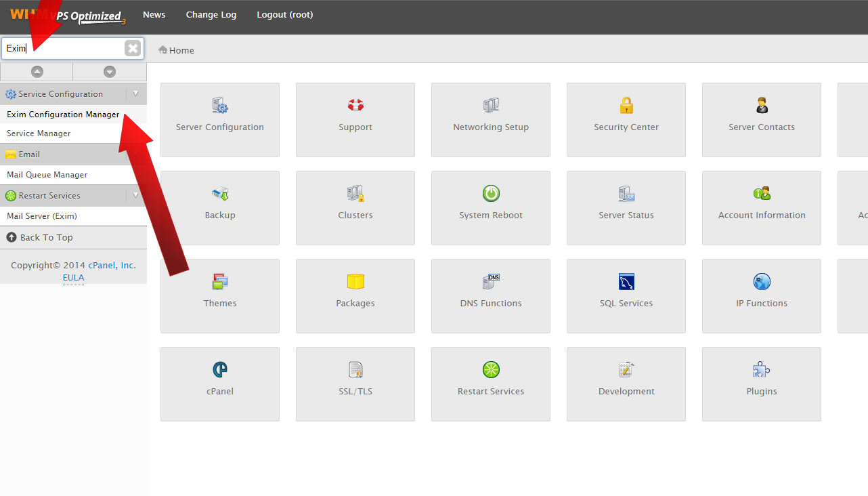Select the Email sidebar header
The image size is (868, 496).
point(73,154)
